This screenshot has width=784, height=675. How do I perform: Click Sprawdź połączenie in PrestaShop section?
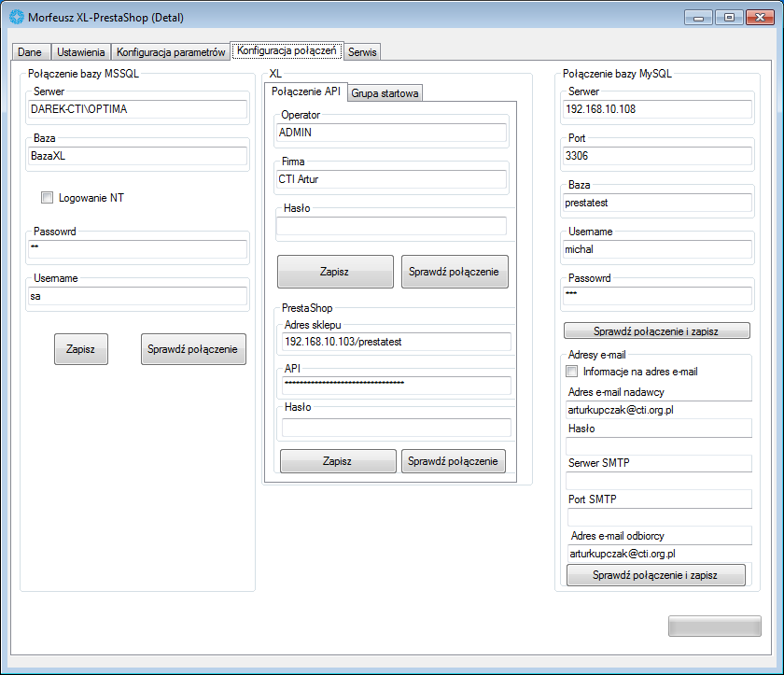454,461
